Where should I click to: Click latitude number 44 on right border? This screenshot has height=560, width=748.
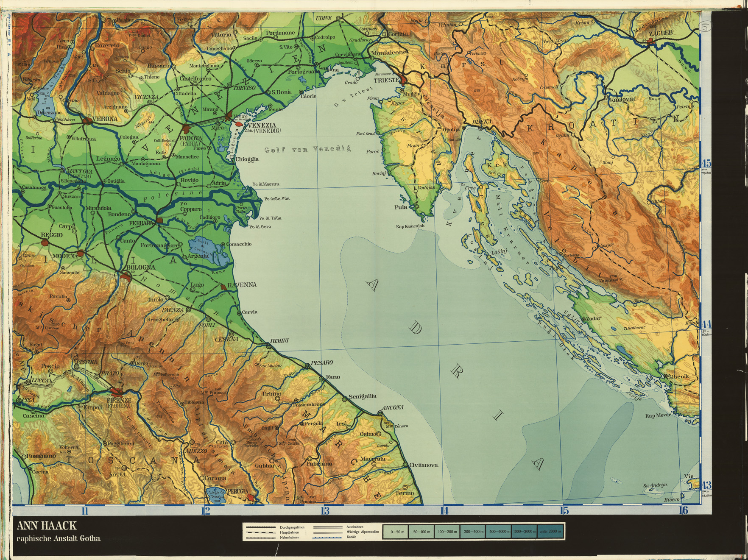coord(706,325)
